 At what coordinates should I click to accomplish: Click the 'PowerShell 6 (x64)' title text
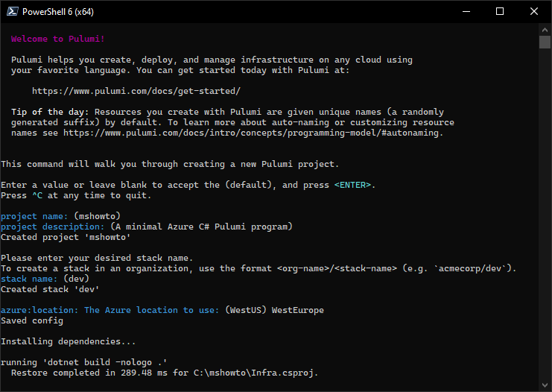click(58, 12)
